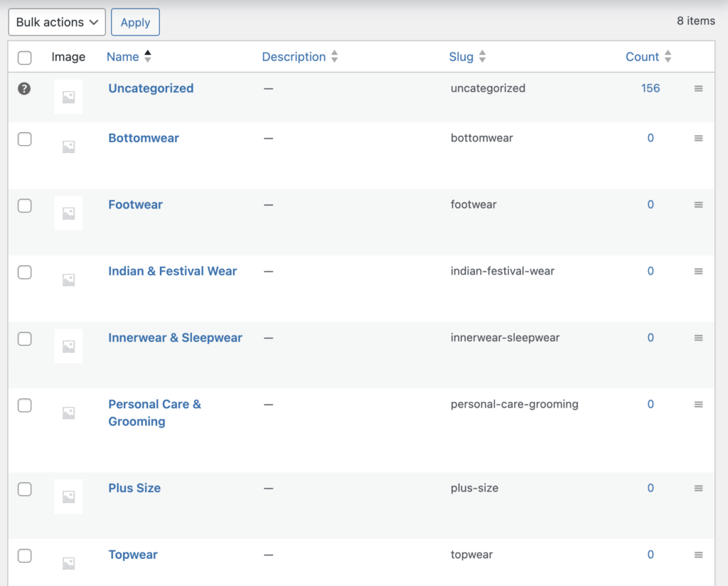The height and width of the screenshot is (586, 728).
Task: Click the Footwear row drag handle icon
Action: point(698,204)
